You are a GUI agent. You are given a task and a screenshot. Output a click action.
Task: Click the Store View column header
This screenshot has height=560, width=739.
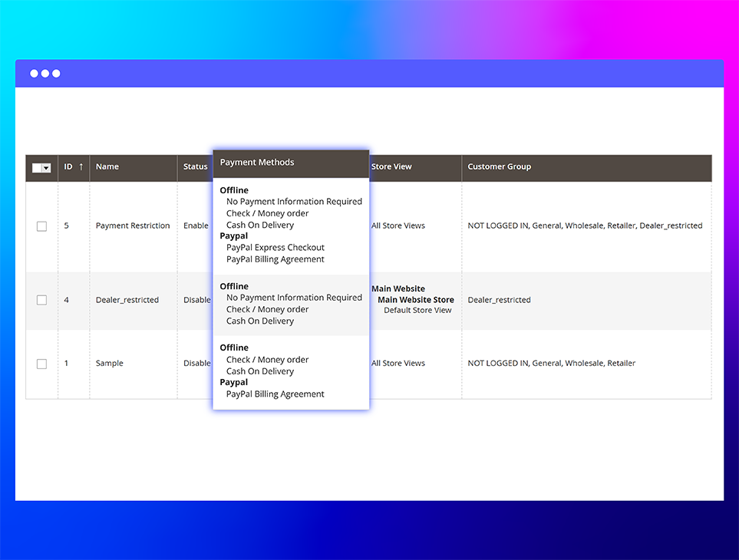coord(414,166)
